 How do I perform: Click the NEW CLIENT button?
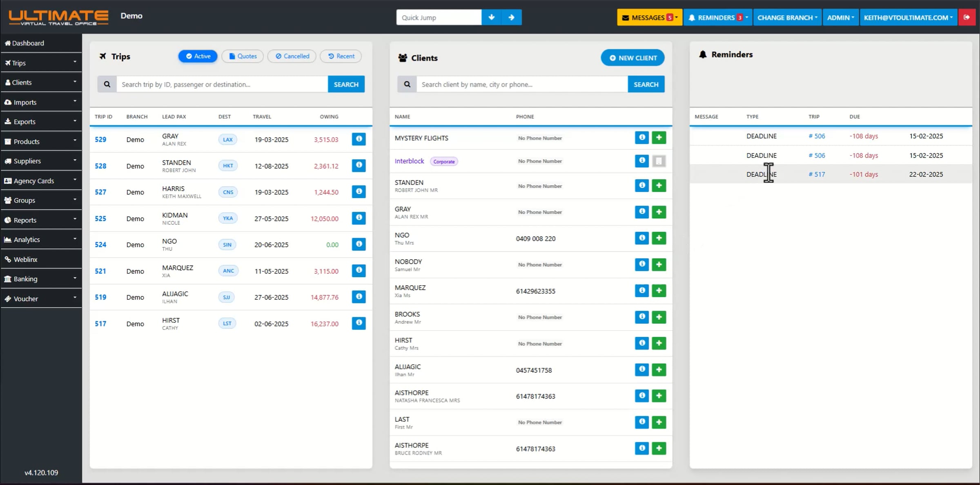(x=633, y=58)
